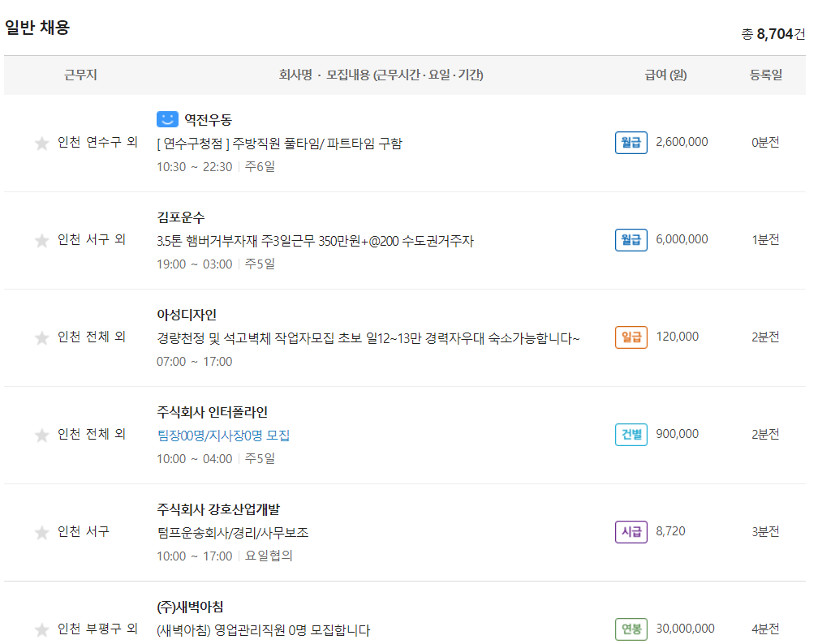Click the 건별 pay badge

tap(631, 435)
